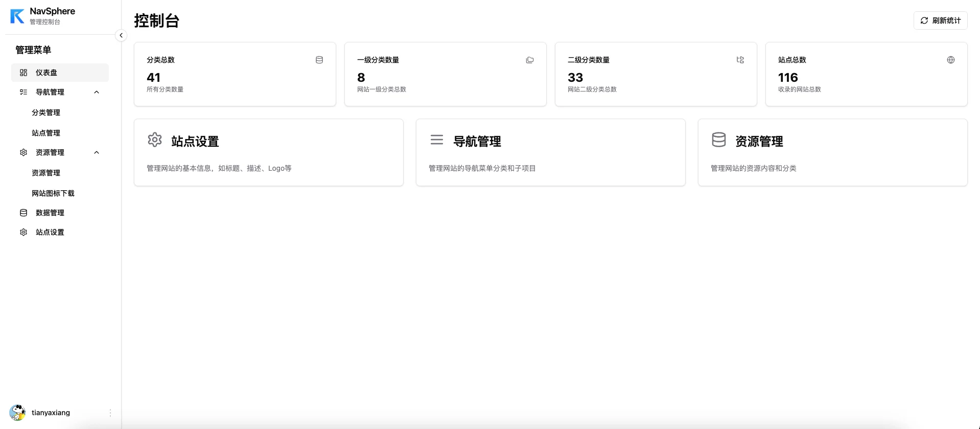Image resolution: width=980 pixels, height=429 pixels.
Task: Open the 导航管理 card in main area
Action: 550,152
